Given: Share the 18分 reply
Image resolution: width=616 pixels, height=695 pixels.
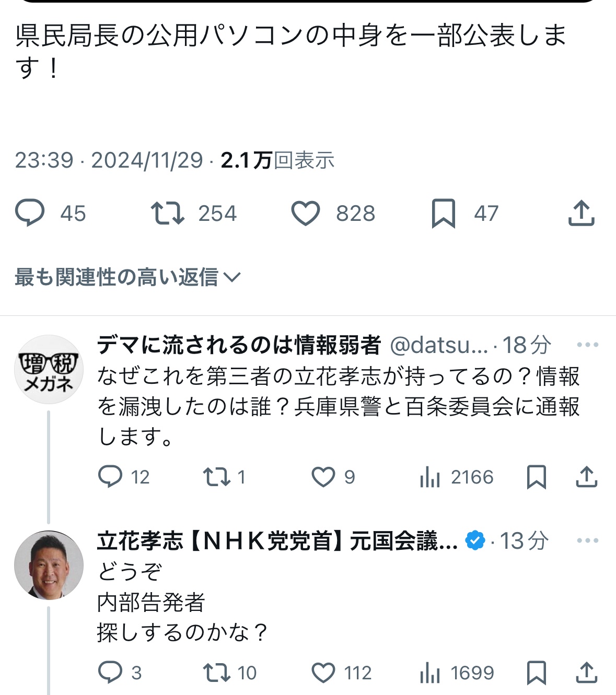Looking at the screenshot, I should point(587,477).
